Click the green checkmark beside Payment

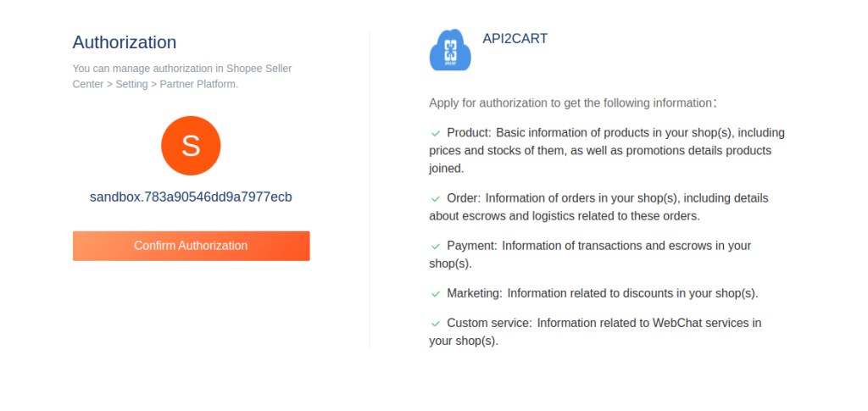pos(436,246)
